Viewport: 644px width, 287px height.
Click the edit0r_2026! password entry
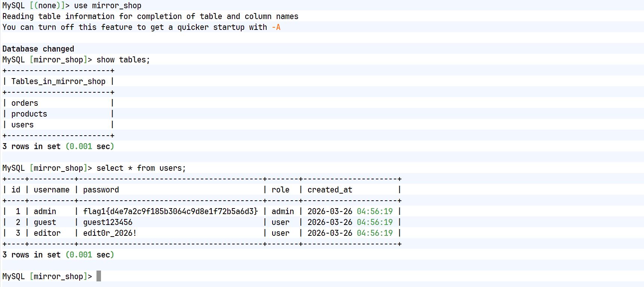pos(110,233)
